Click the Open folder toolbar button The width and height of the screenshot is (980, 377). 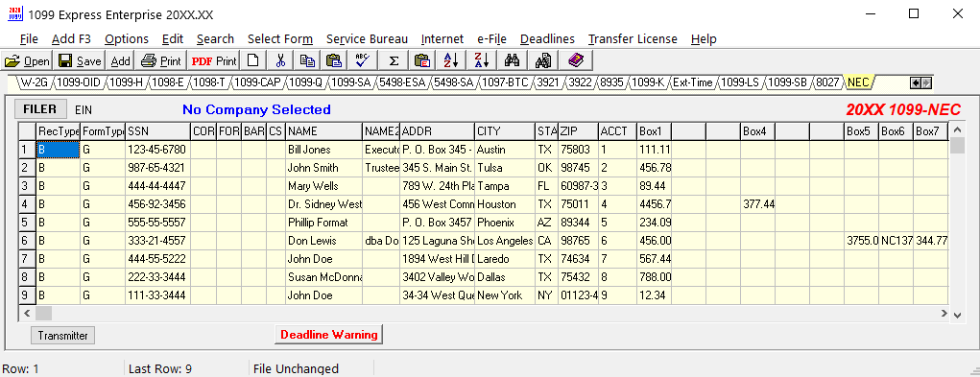27,60
